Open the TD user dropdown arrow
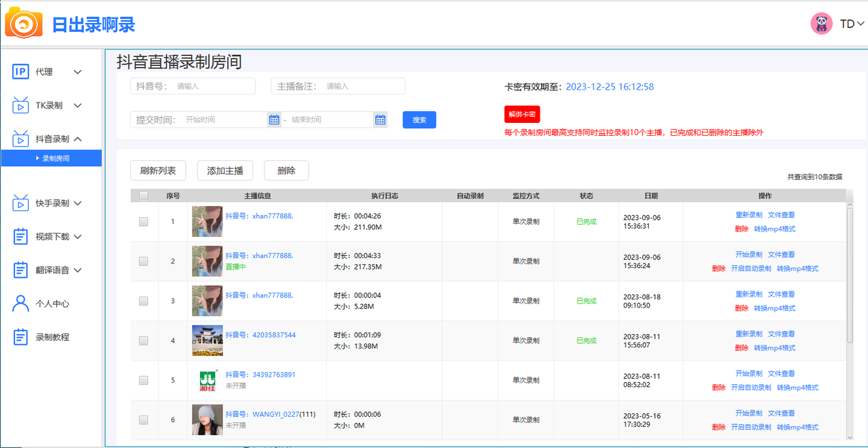 [861, 24]
